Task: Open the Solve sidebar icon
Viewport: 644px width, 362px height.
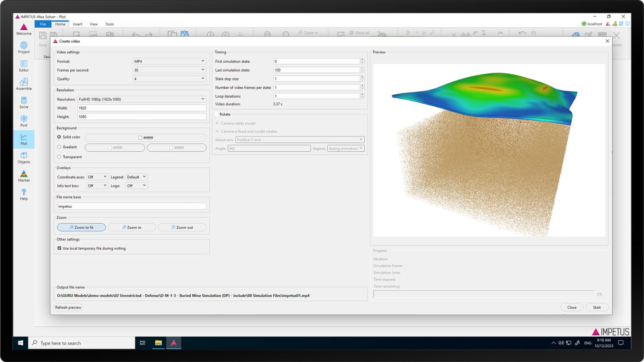Action: [23, 103]
